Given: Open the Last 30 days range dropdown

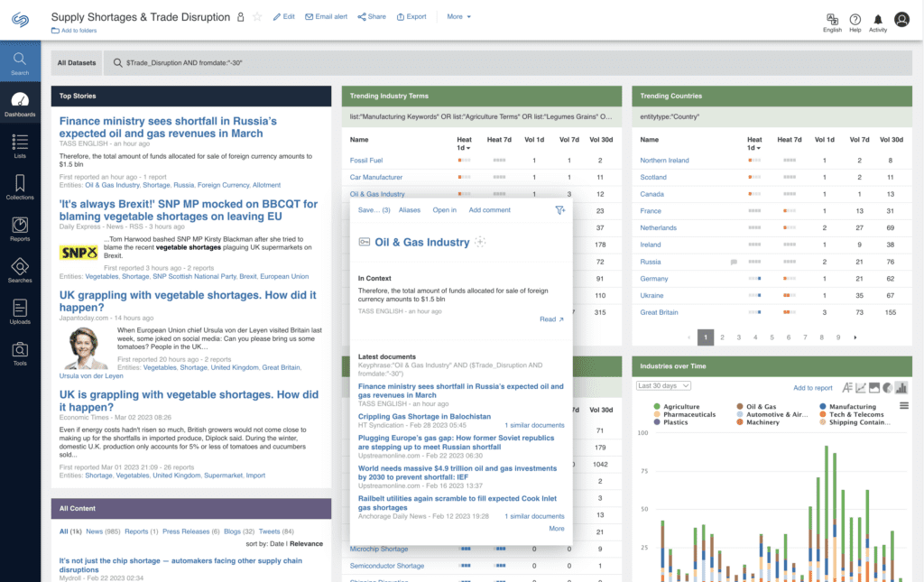Looking at the screenshot, I should 663,386.
